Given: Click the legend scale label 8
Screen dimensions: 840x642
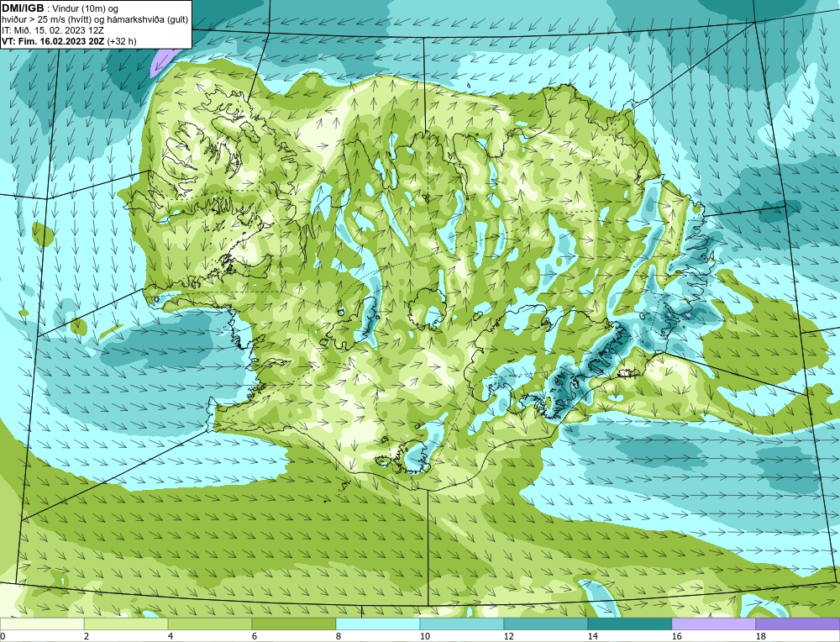Looking at the screenshot, I should tap(338, 637).
